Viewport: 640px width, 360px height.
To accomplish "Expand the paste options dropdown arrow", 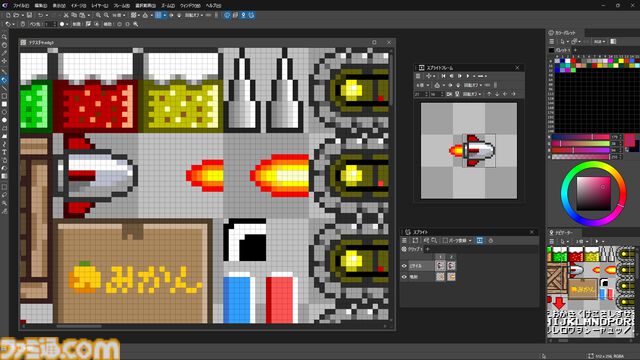I will [x=88, y=15].
